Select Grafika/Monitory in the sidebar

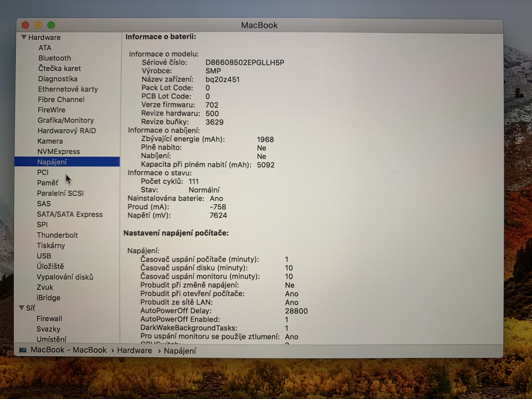click(x=66, y=120)
